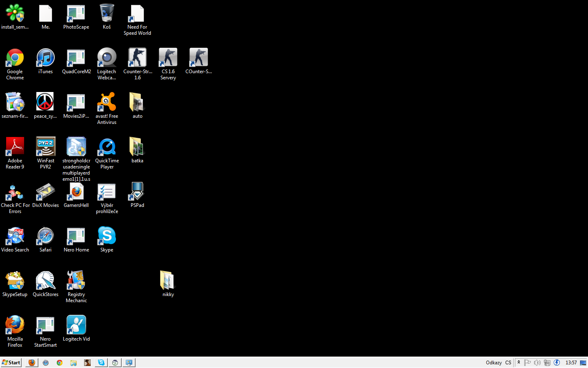Screen dimensions: 588x368
Task: Select the Need For Speed World shortcut
Action: [137, 13]
